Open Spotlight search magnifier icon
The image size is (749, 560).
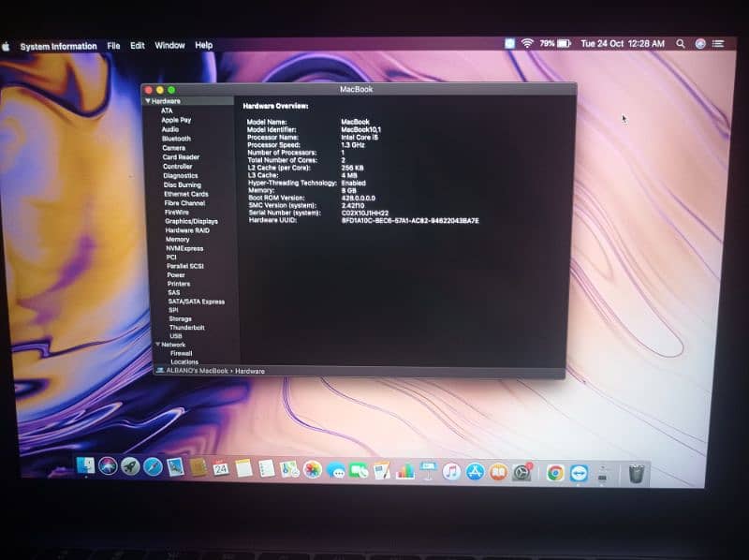pos(681,43)
